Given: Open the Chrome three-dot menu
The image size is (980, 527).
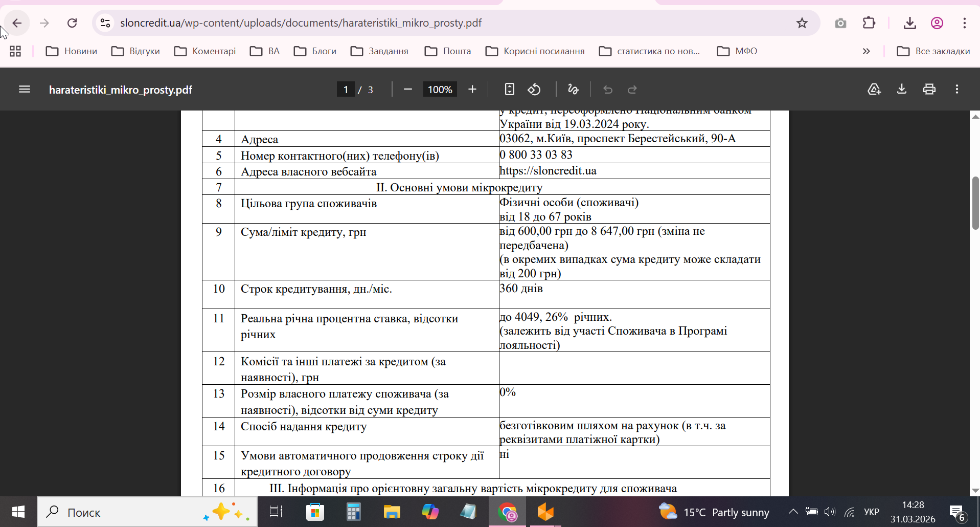Looking at the screenshot, I should point(965,23).
